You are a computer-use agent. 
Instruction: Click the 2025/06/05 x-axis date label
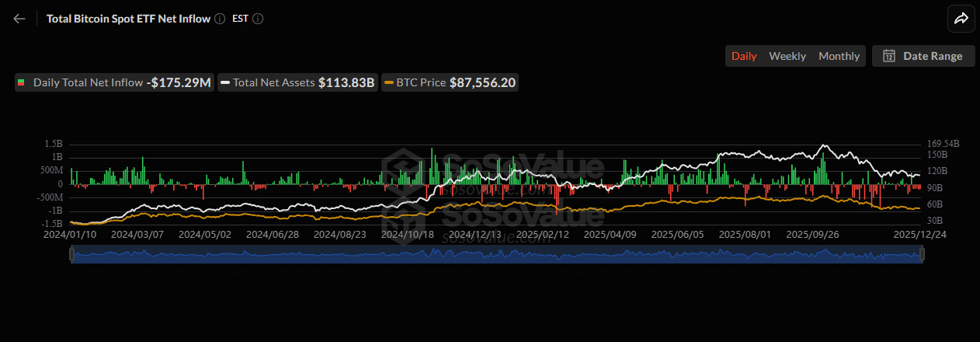click(x=677, y=233)
